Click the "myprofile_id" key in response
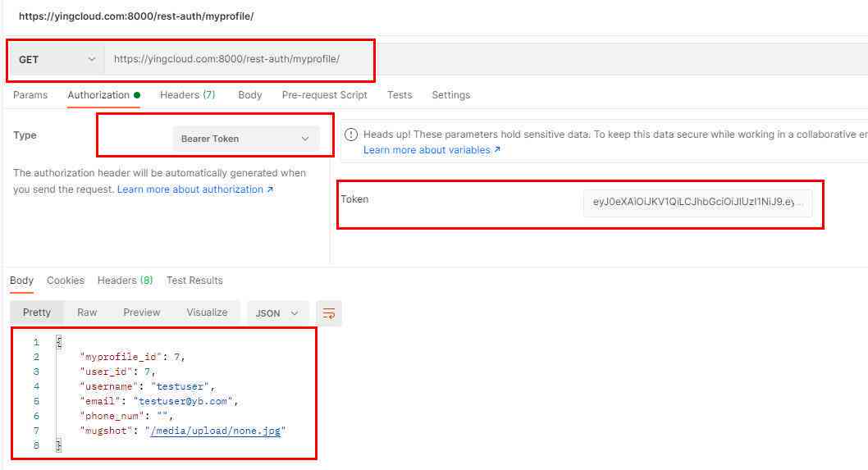Image resolution: width=868 pixels, height=470 pixels. tap(121, 357)
